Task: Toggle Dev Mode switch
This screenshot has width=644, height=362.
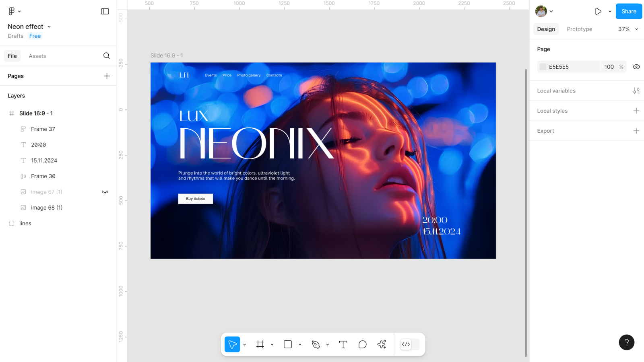Action: [x=410, y=344]
